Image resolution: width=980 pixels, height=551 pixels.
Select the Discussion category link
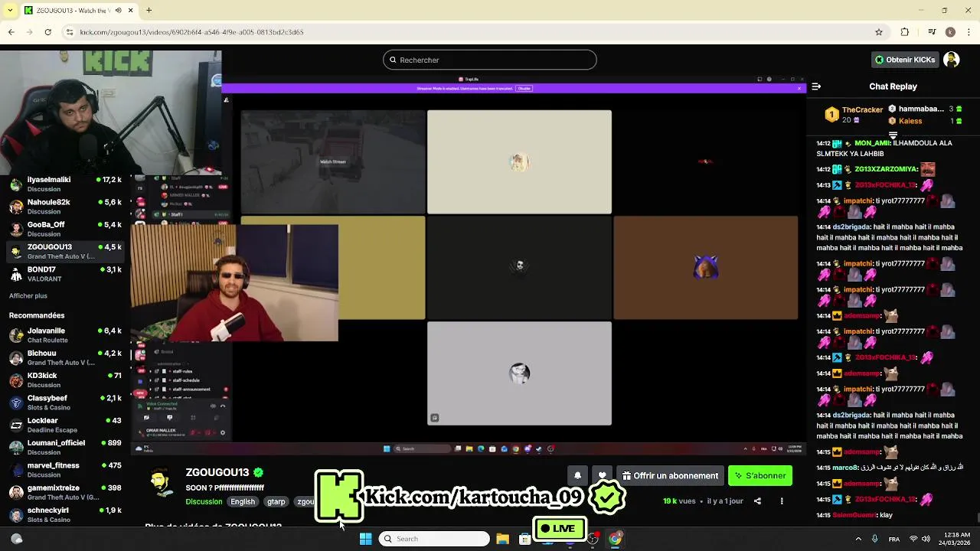coord(204,501)
